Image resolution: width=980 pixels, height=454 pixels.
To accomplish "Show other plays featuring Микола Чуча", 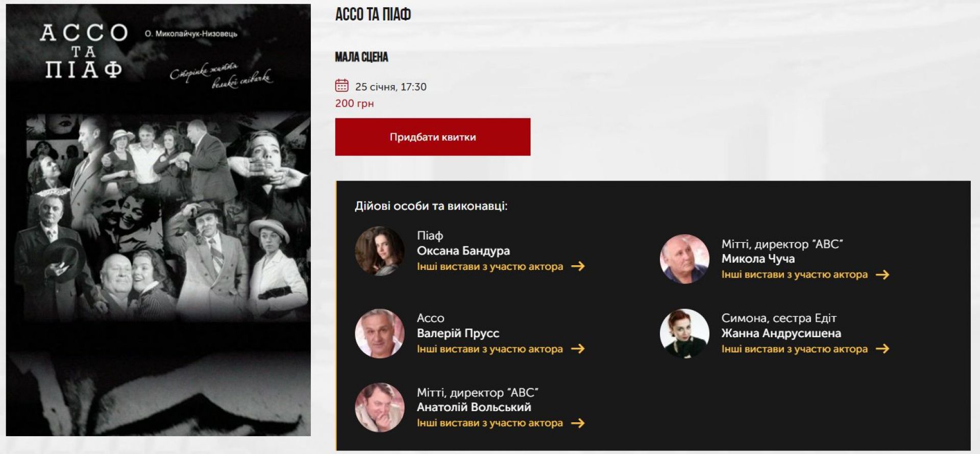I will coord(795,274).
